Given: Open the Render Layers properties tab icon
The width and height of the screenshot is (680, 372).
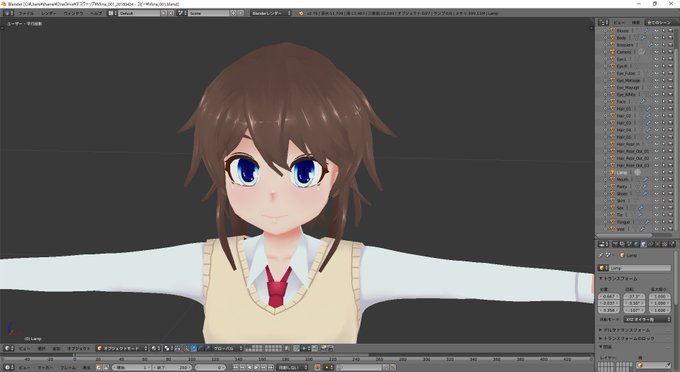Looking at the screenshot, I should 622,245.
